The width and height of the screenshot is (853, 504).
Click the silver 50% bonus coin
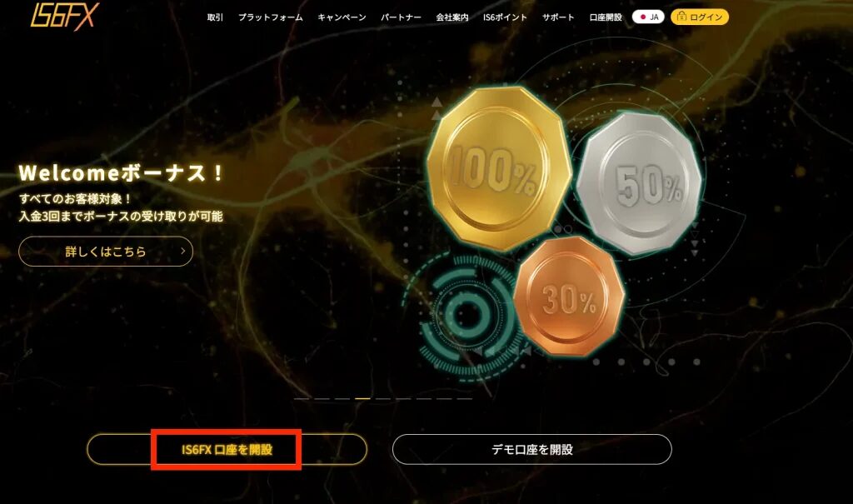point(639,183)
